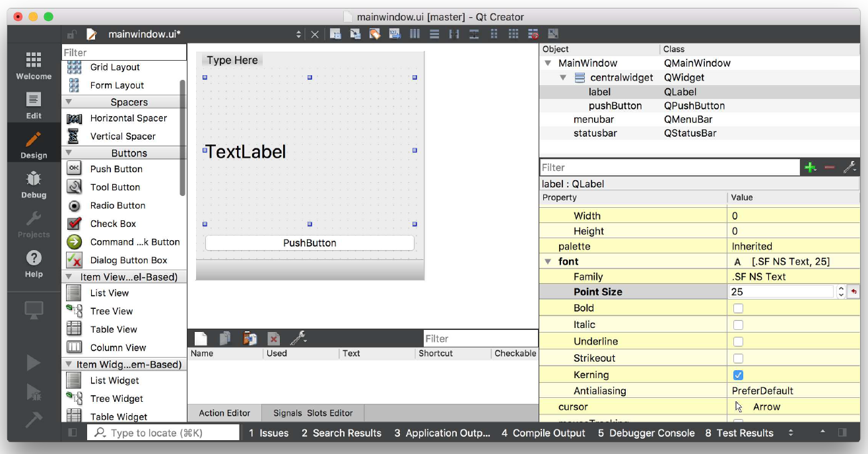Screen dimensions: 868x454
Task: Click the Delete action red X icon
Action: click(273, 339)
